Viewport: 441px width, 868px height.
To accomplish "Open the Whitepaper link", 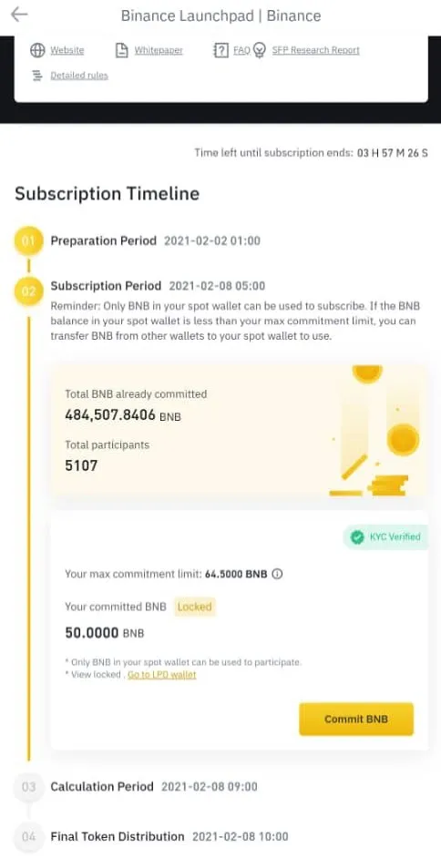I will [x=159, y=50].
